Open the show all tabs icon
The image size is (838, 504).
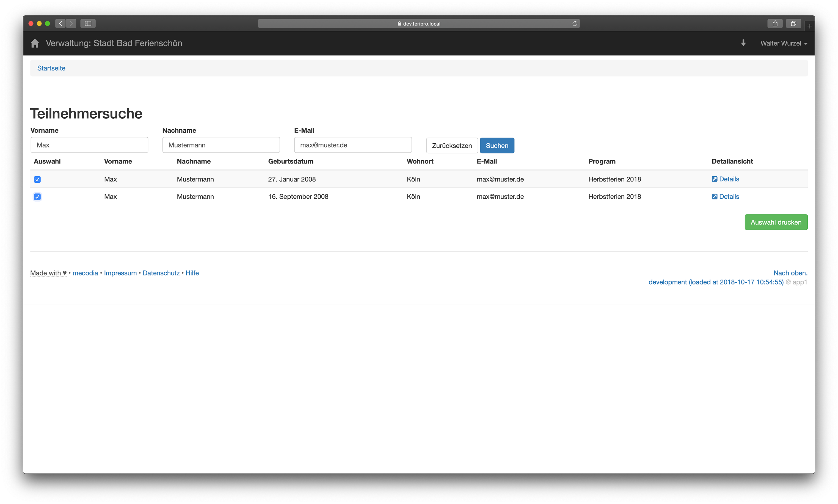[x=793, y=23]
